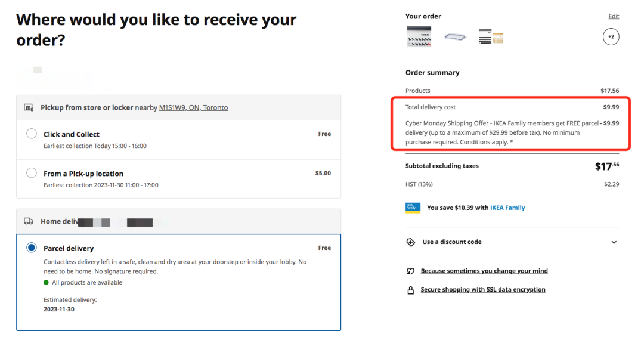
Task: Click the change-your-mind heart icon
Action: click(x=410, y=271)
